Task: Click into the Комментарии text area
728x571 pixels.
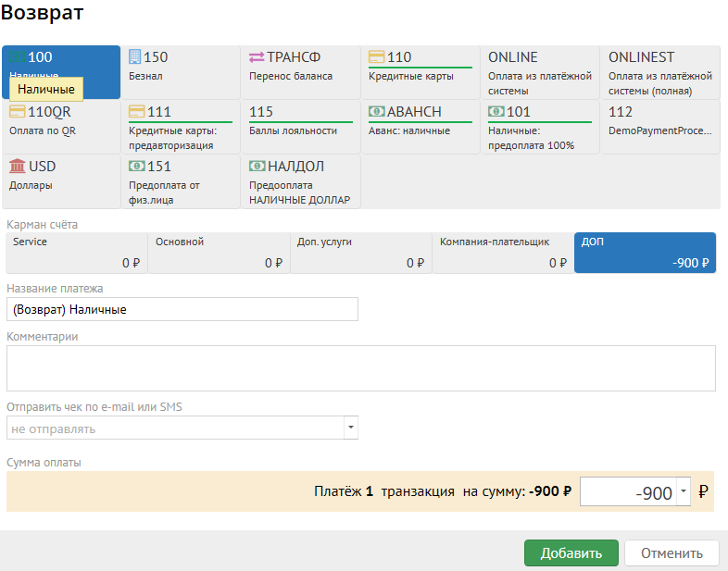Action: pos(360,368)
